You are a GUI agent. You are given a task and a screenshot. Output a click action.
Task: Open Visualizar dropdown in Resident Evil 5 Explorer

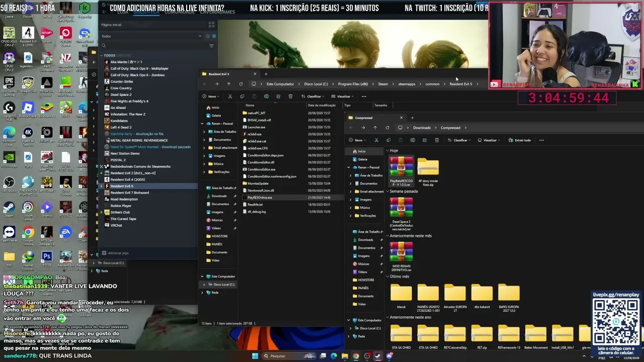(343, 97)
